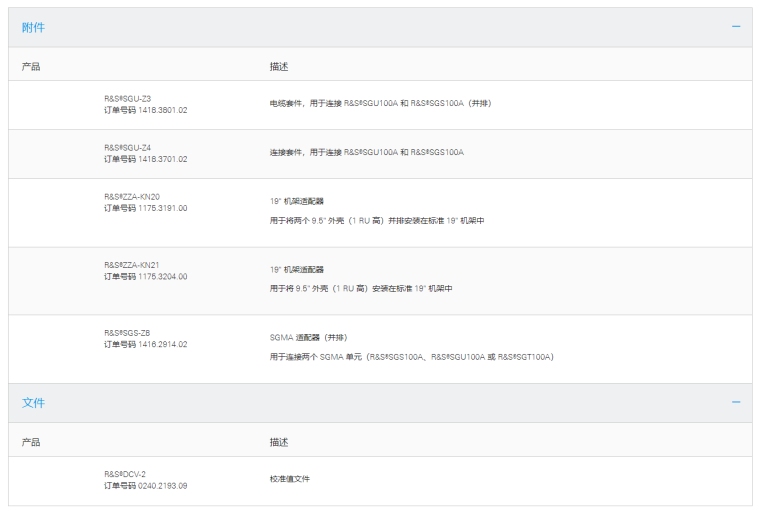Click the 文件 section header title

point(33,402)
